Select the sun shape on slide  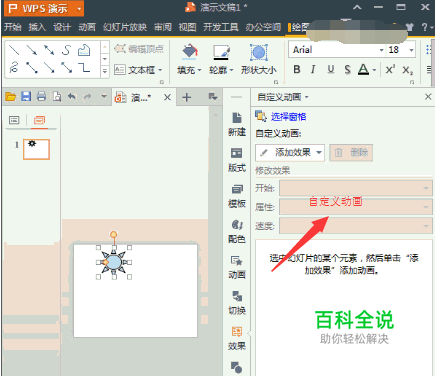(x=113, y=262)
